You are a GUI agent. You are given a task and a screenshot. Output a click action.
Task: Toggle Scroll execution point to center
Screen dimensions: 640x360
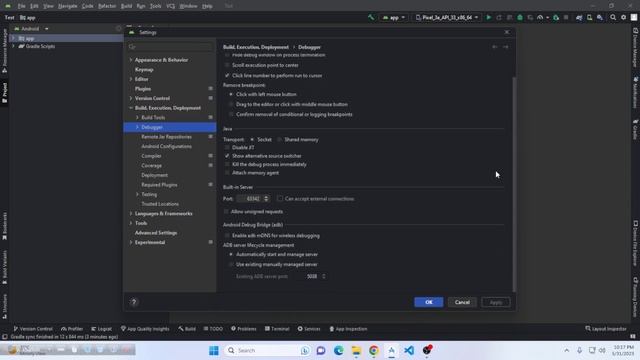[227, 65]
